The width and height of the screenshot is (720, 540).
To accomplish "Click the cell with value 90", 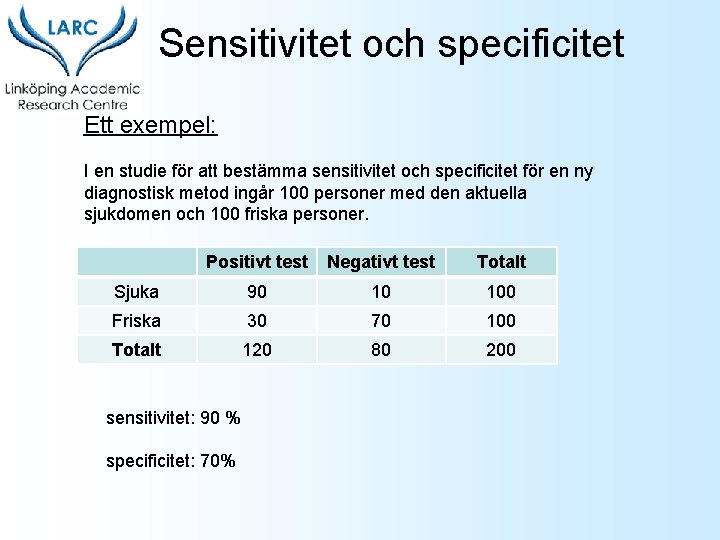I will click(x=257, y=292).
